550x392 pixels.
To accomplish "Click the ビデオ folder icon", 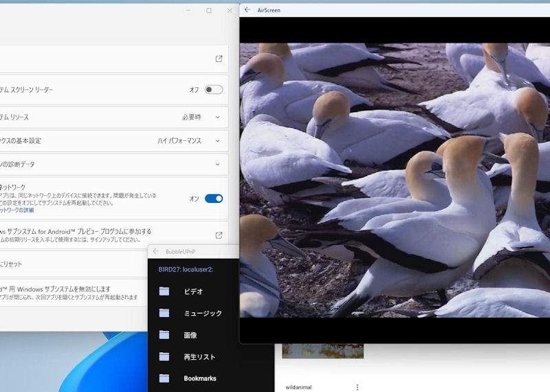I will point(164,291).
